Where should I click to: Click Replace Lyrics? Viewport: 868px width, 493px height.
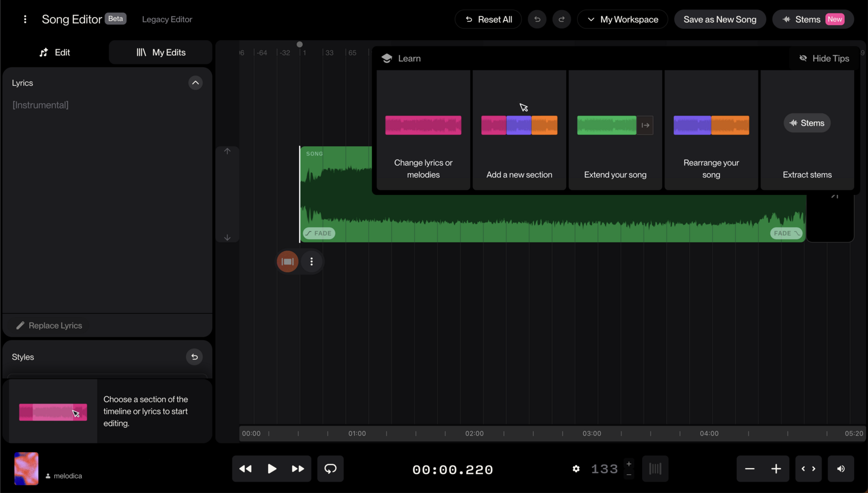[x=49, y=326]
